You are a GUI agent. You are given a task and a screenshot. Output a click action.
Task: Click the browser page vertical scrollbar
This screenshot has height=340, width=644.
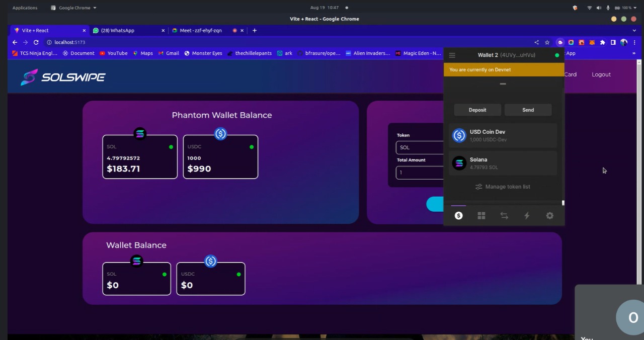tap(639, 171)
